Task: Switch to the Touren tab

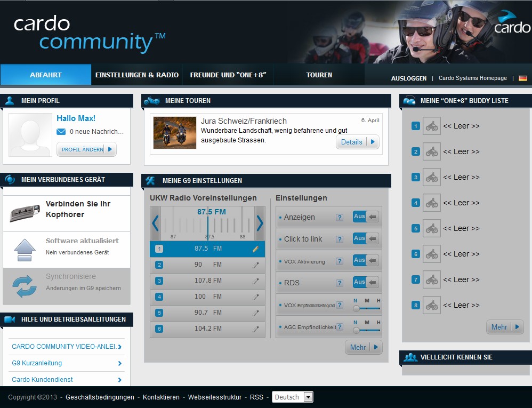Action: 319,75
